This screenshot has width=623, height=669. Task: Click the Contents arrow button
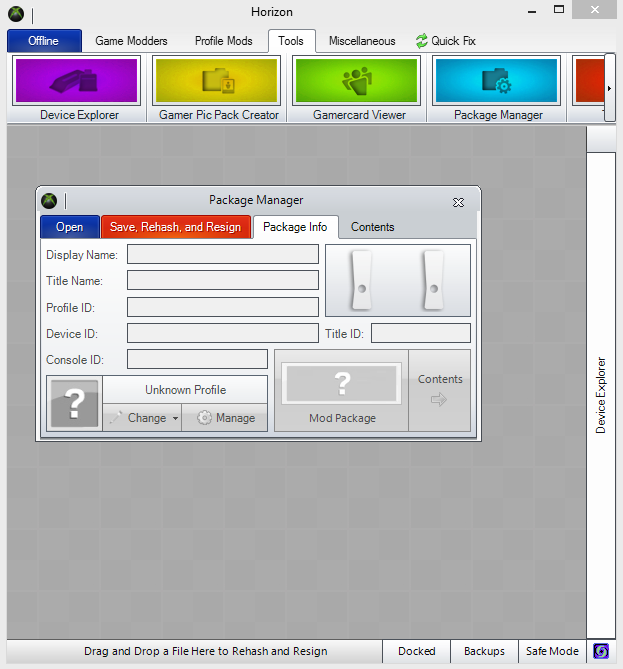440,390
